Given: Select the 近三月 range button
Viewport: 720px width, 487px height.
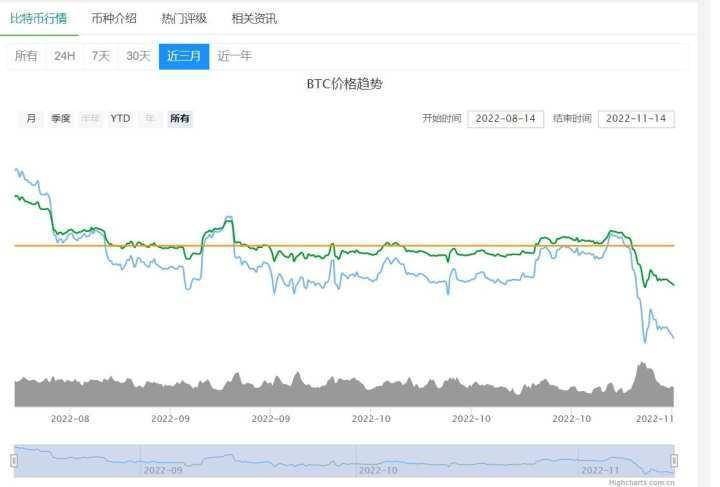Looking at the screenshot, I should click(184, 56).
